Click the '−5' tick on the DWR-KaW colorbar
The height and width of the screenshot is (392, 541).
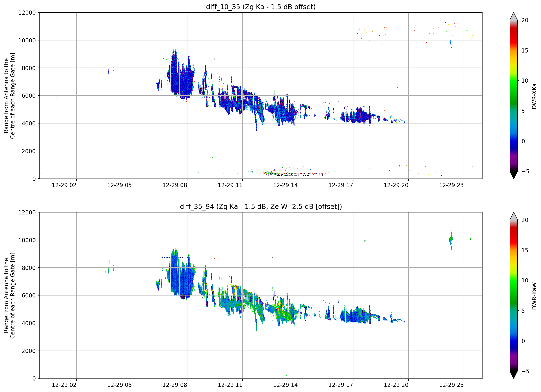pyautogui.click(x=525, y=371)
